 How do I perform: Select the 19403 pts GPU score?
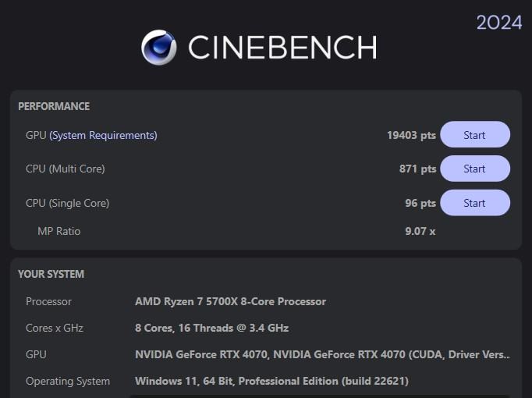(411, 135)
